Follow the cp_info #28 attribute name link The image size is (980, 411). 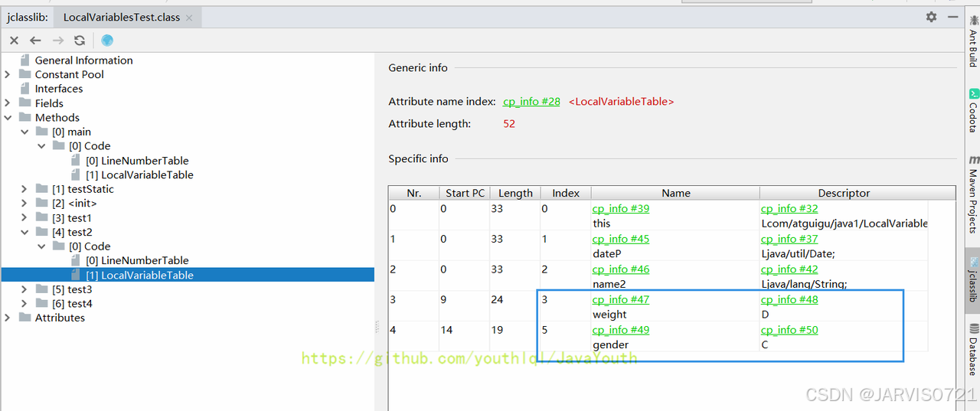pos(531,101)
